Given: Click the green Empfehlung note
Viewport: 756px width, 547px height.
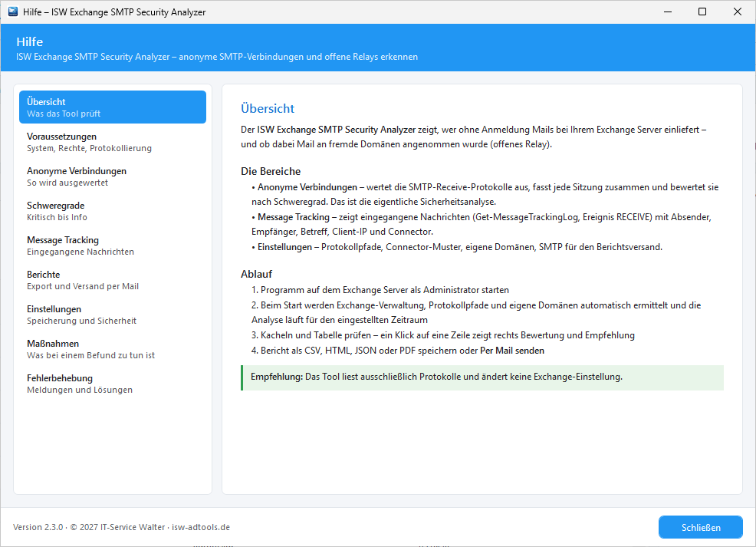Looking at the screenshot, I should (x=482, y=377).
